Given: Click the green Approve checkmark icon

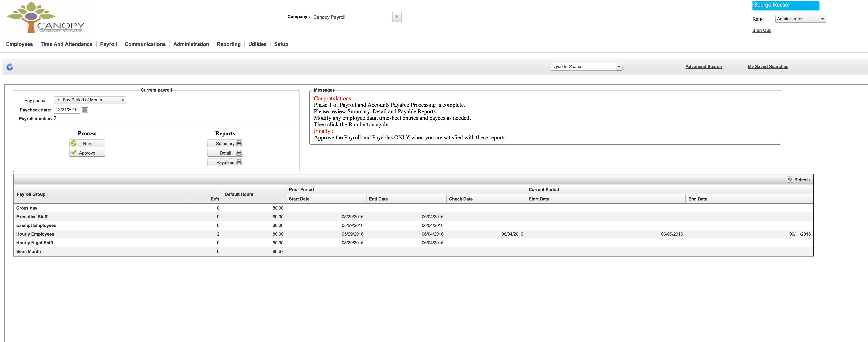Looking at the screenshot, I should tap(74, 153).
